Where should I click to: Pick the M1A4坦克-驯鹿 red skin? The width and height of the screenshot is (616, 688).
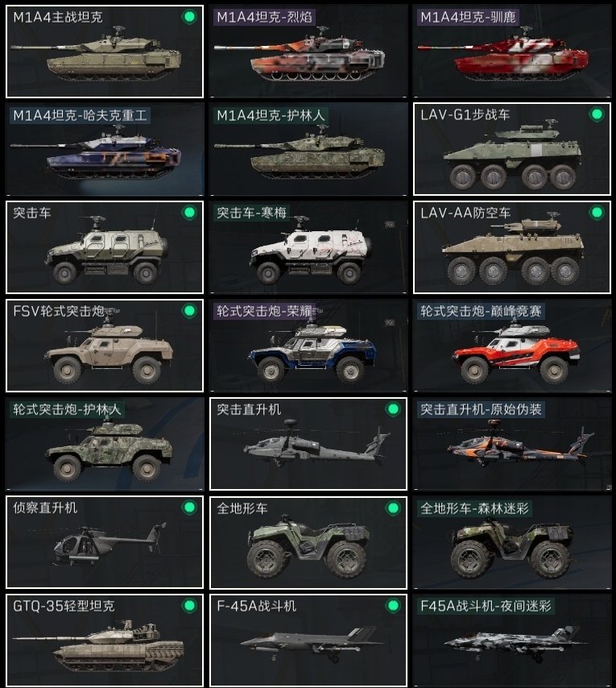(x=511, y=52)
